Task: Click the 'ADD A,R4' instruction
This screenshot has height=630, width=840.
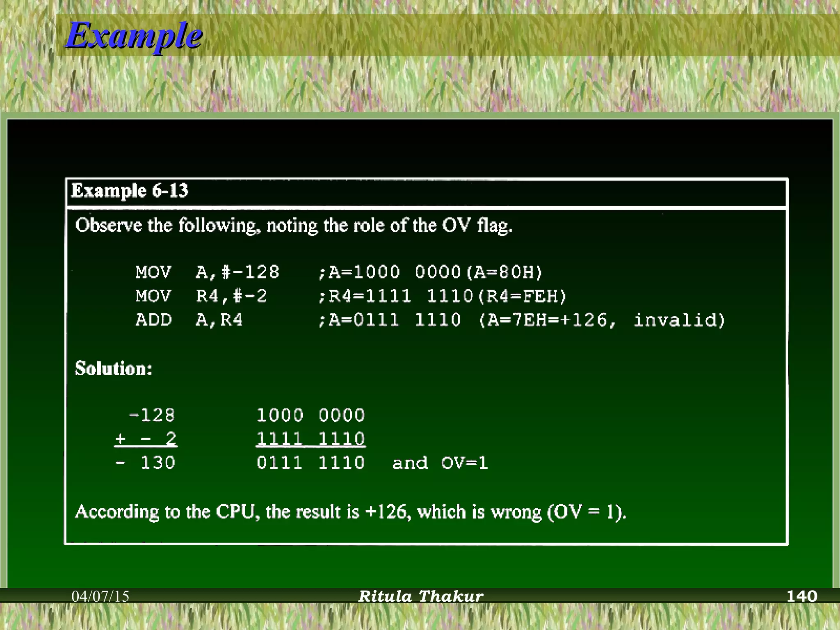Action: [189, 320]
